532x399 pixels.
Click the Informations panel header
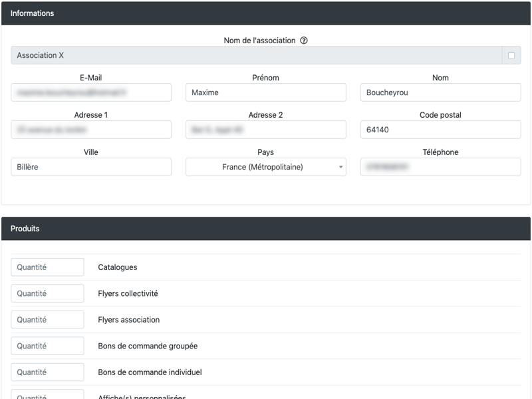click(265, 13)
